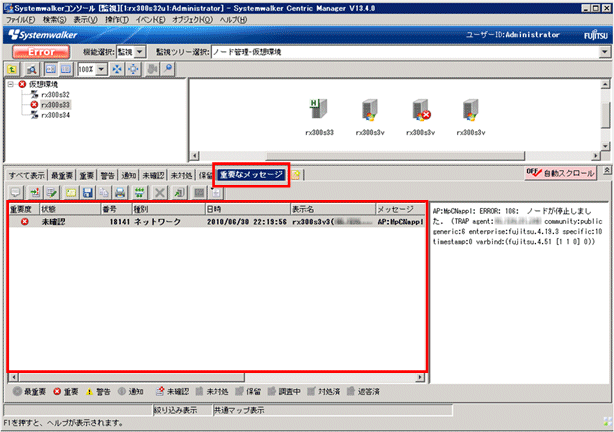Click the node search magnifier icon

coord(31,69)
